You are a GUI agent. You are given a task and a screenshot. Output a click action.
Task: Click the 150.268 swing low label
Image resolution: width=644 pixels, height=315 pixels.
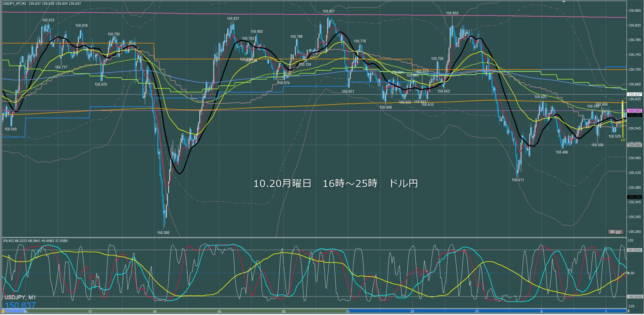(163, 233)
